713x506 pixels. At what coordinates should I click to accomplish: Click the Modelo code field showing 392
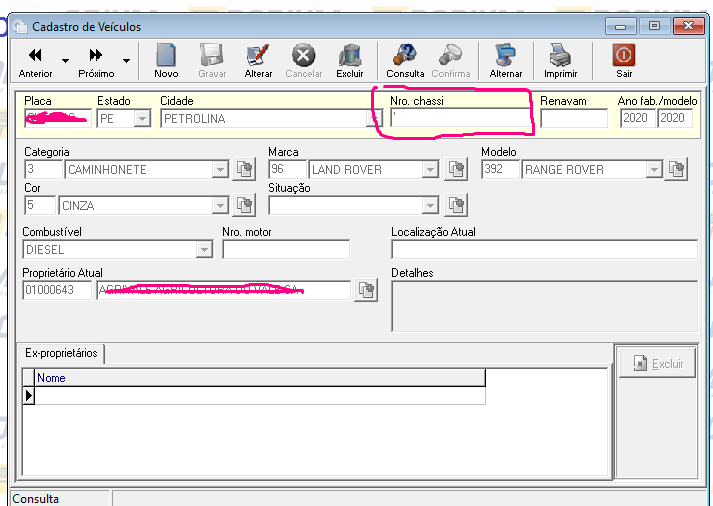click(500, 169)
